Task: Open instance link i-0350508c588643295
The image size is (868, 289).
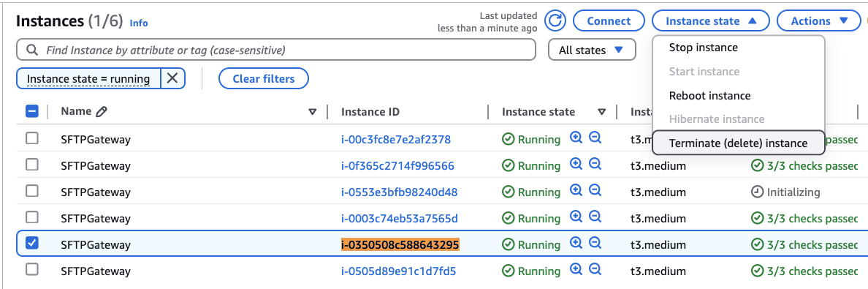Action: click(400, 244)
